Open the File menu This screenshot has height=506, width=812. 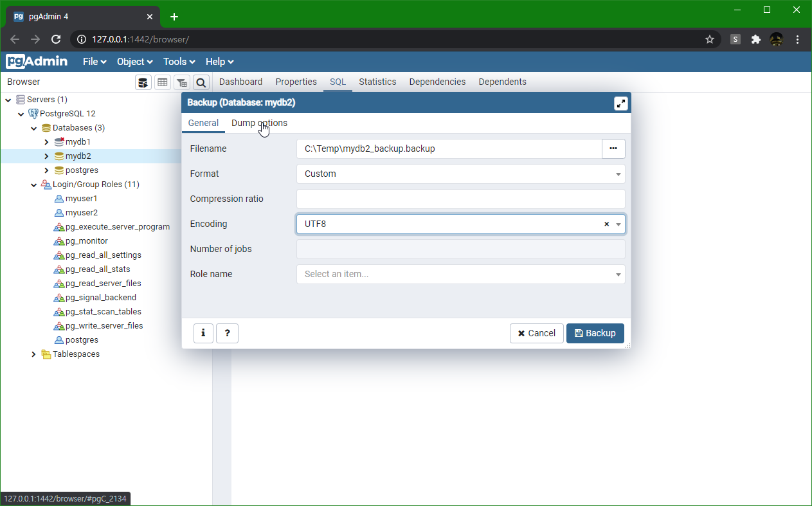(x=95, y=62)
